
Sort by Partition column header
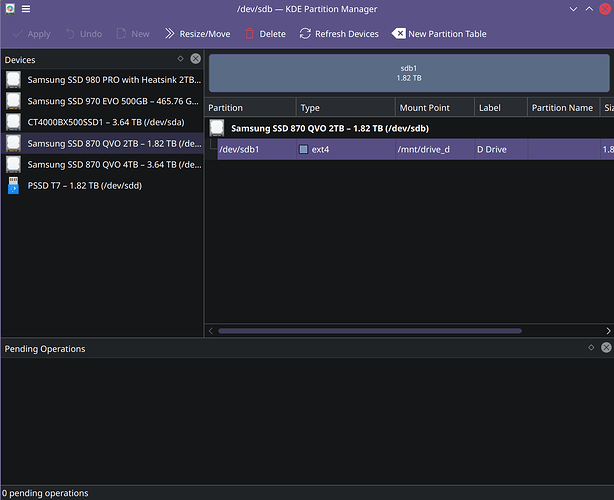point(250,108)
